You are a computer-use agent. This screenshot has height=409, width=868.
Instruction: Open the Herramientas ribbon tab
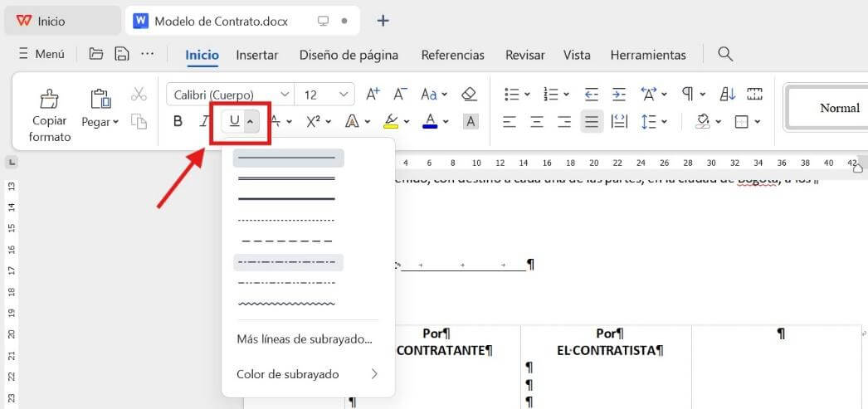(648, 55)
